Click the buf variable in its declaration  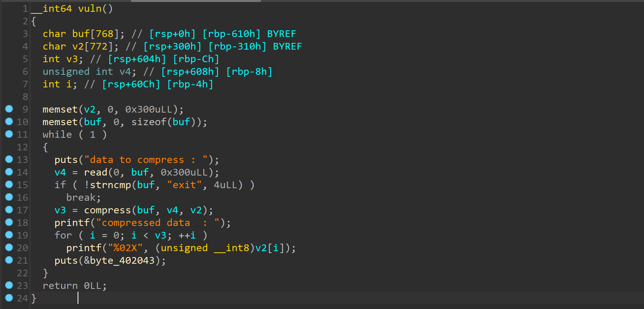pyautogui.click(x=81, y=34)
